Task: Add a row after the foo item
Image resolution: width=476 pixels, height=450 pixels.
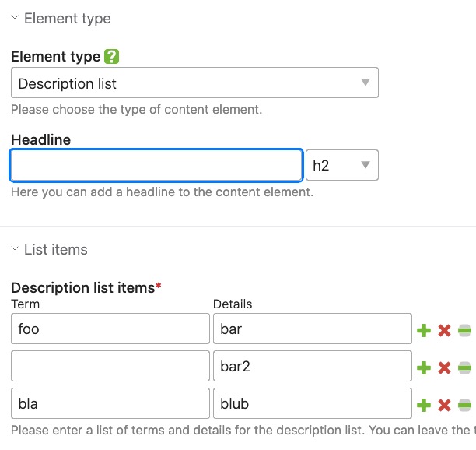Action: coord(424,331)
